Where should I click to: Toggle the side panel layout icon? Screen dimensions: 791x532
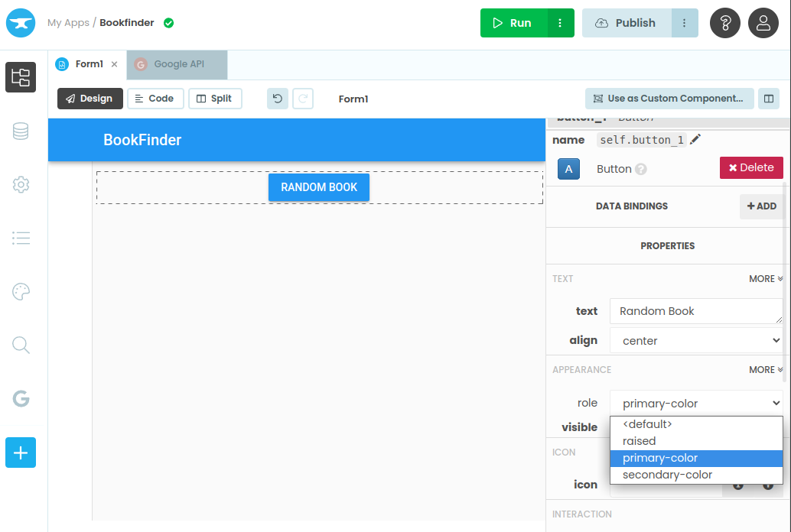pyautogui.click(x=768, y=99)
